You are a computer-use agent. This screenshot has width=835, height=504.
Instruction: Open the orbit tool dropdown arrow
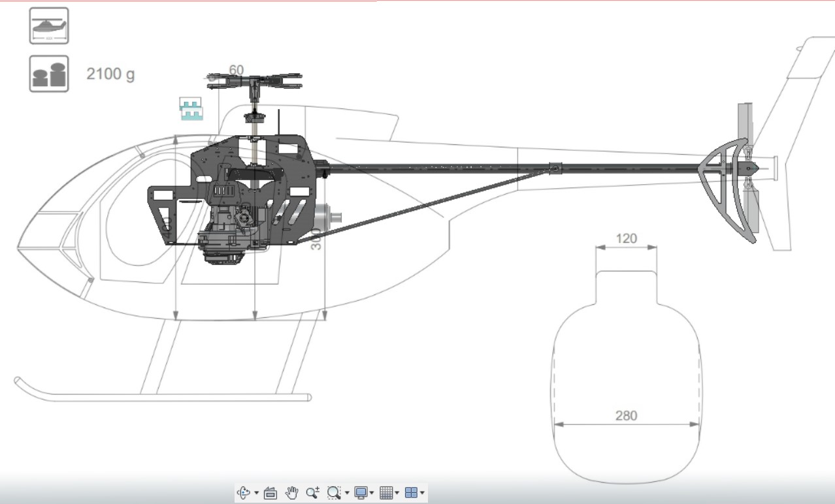pos(257,493)
